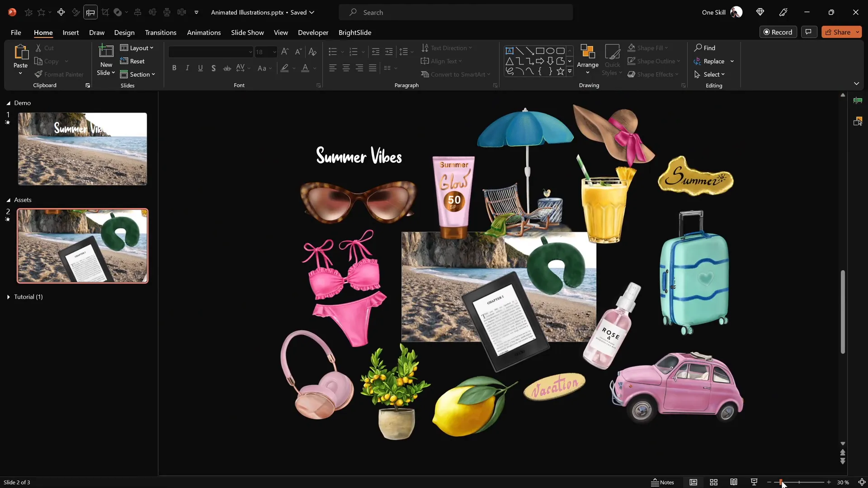
Task: Select the Text Box shape tool
Action: tap(510, 51)
